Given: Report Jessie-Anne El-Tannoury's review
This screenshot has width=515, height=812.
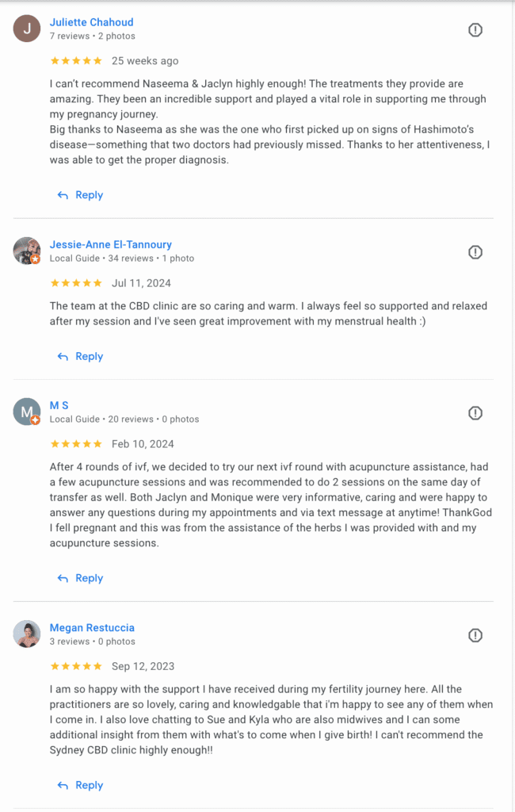Looking at the screenshot, I should coord(475,251).
